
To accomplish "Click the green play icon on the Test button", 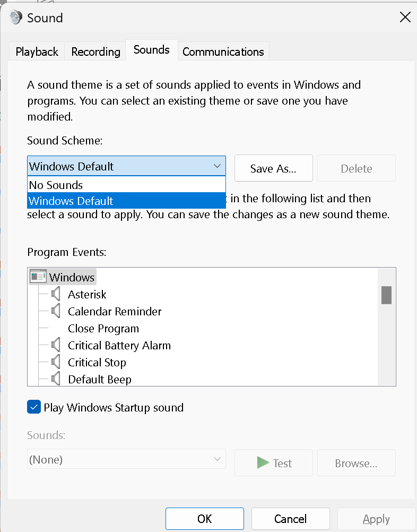I will click(x=263, y=462).
